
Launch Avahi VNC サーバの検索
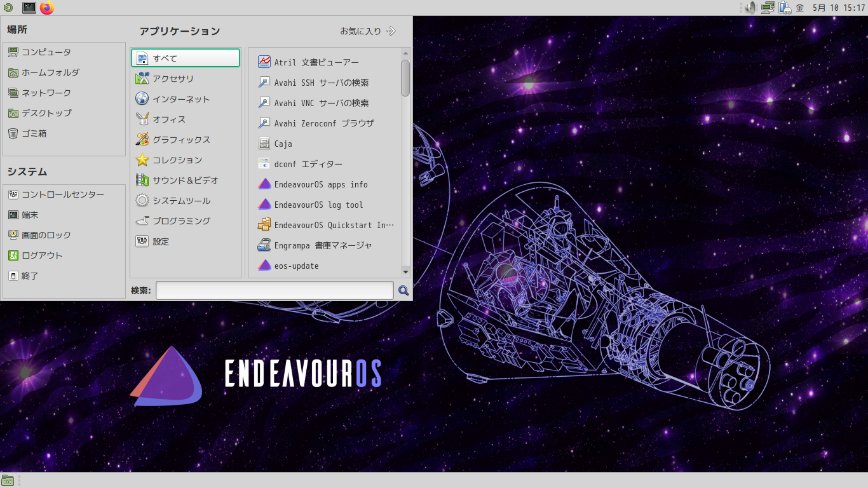[325, 103]
